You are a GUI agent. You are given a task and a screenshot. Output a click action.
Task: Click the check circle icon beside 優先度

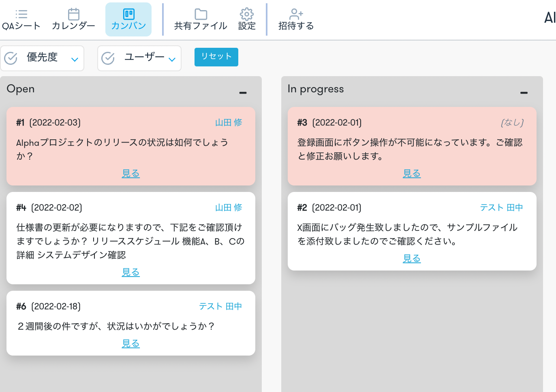[11, 58]
